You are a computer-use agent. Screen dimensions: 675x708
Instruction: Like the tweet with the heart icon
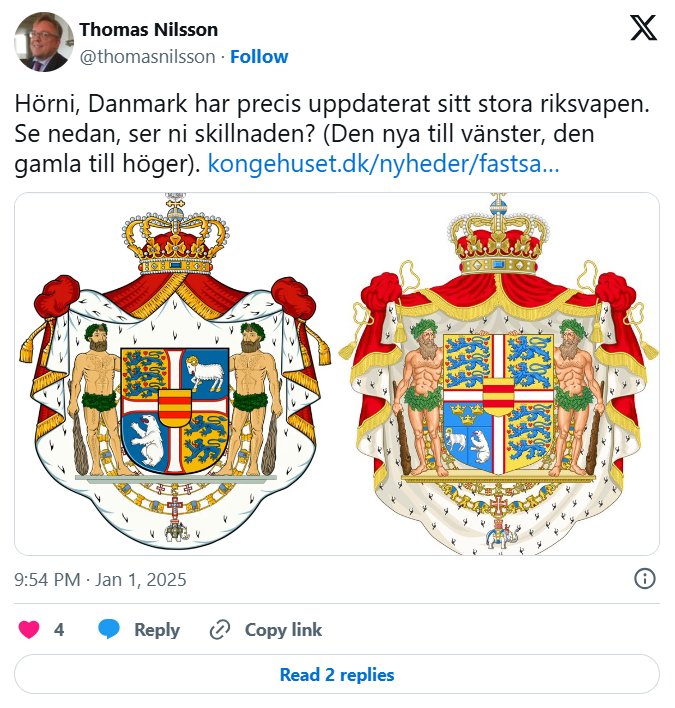click(x=30, y=630)
